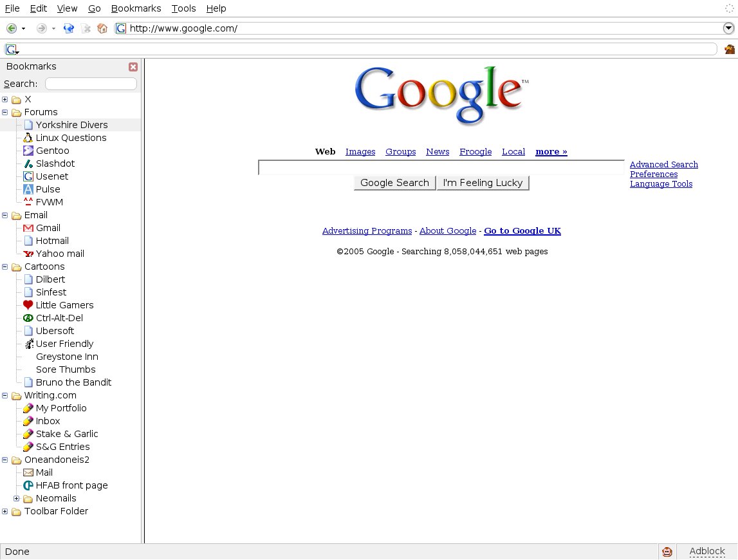Go to the Home page icon

(x=102, y=28)
